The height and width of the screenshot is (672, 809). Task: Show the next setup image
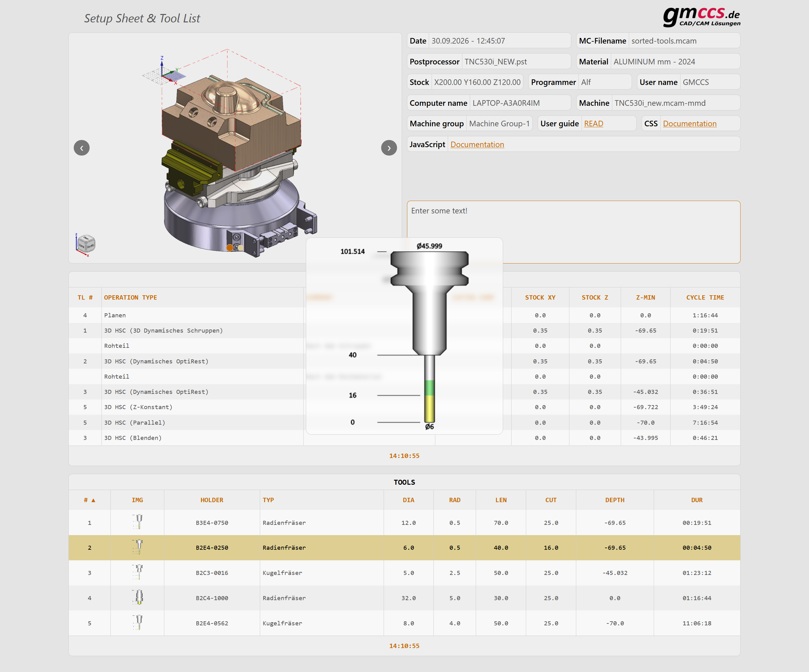[x=389, y=148]
